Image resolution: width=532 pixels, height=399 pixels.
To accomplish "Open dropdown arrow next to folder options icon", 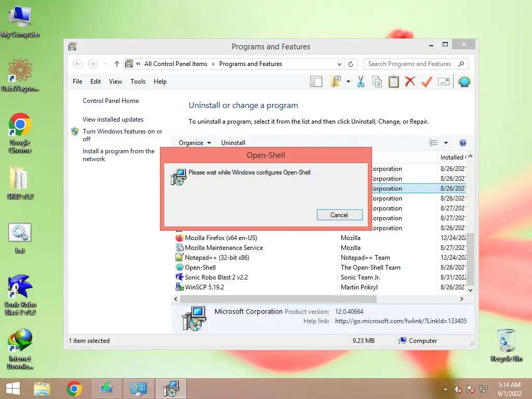I will pos(348,82).
